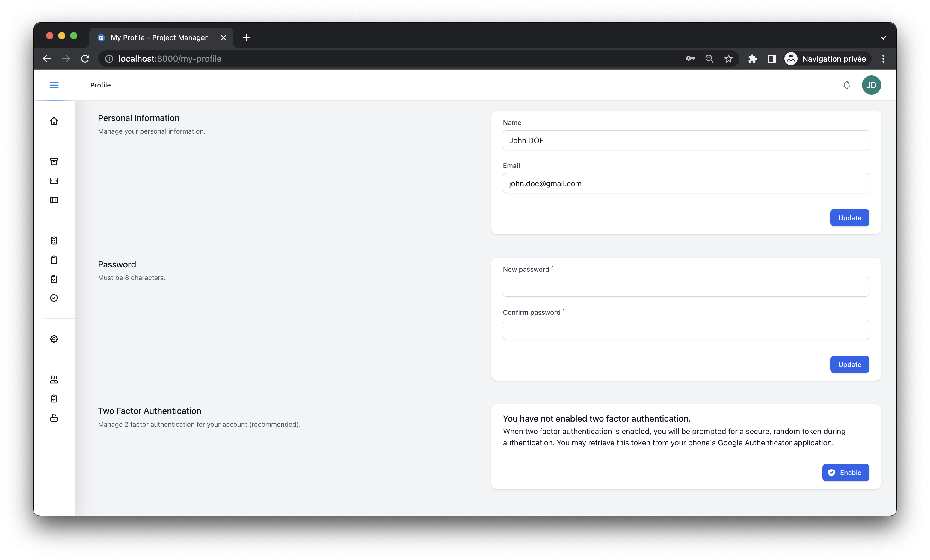Focus the New password field
Viewport: 930px width, 560px height.
coord(686,287)
